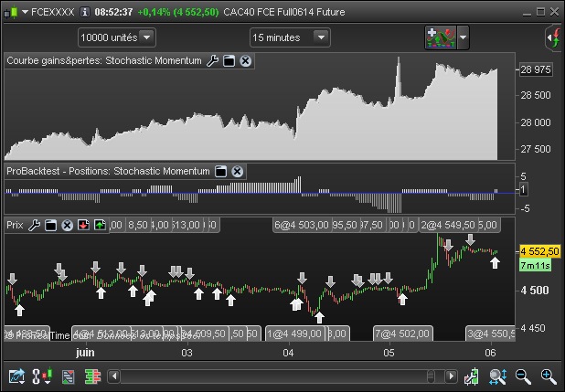This screenshot has height=392, width=565.
Task: Close the ProBacktest Positions panel
Action: tap(237, 172)
